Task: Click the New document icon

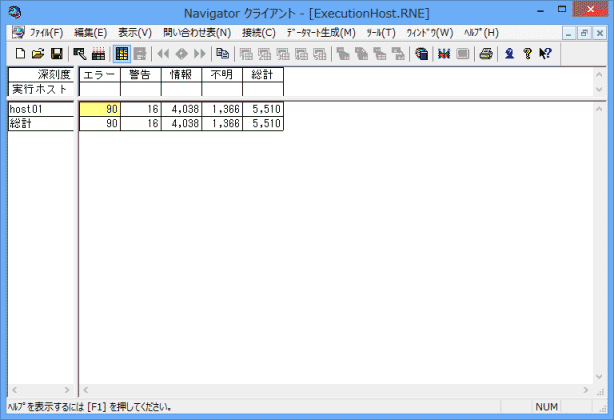Action: tap(20, 53)
